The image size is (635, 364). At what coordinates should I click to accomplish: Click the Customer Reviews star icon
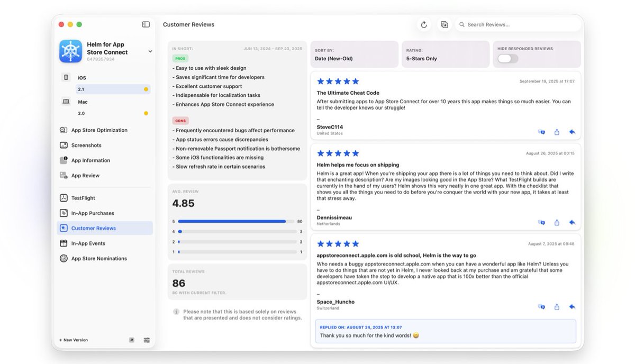click(63, 228)
